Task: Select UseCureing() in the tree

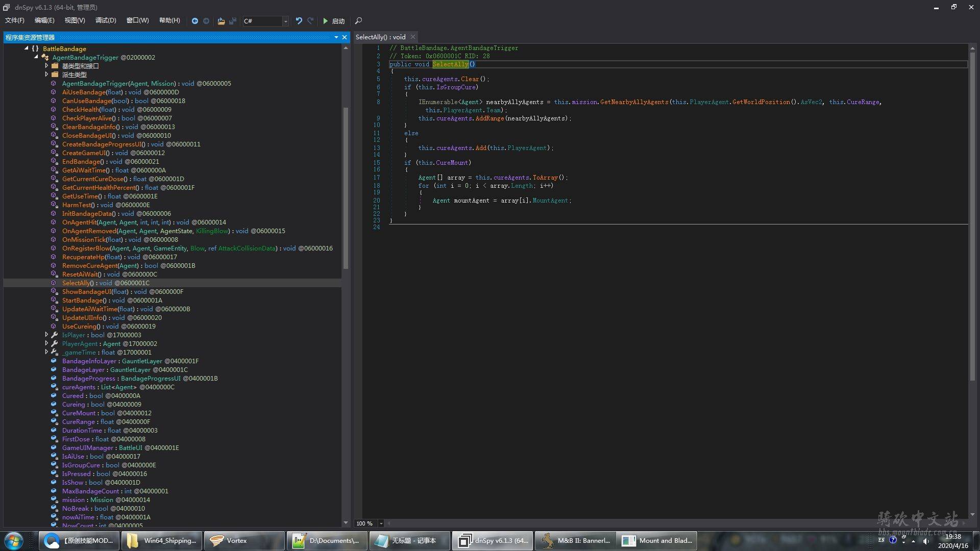Action: click(x=109, y=326)
